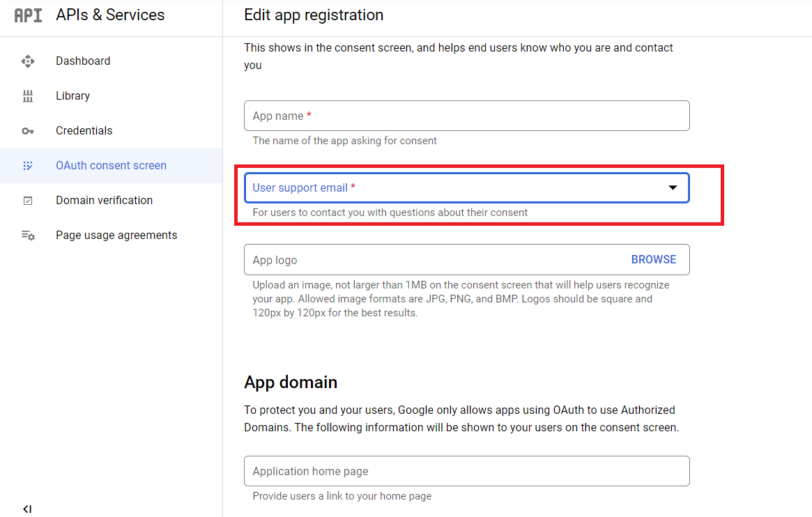
Task: Click the Edit app registration title
Action: coord(314,15)
